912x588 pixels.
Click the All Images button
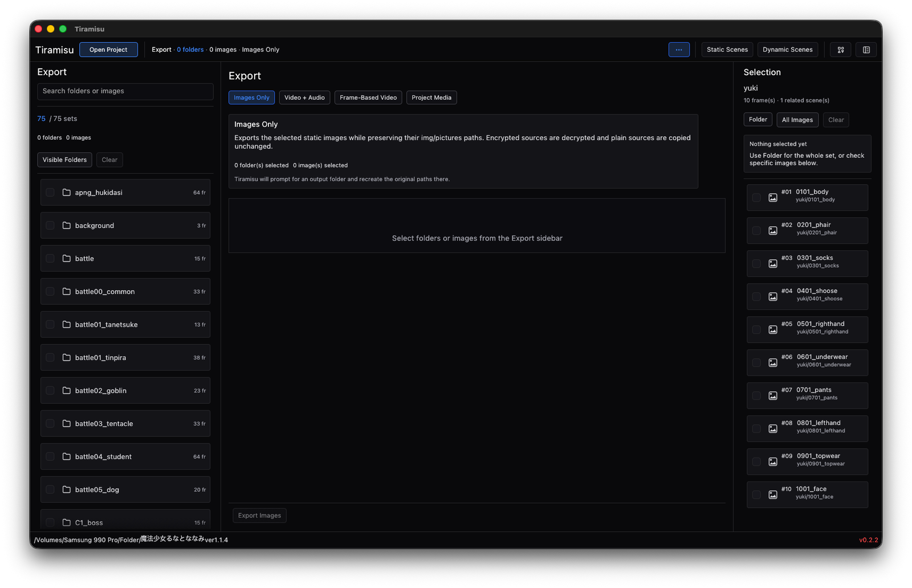(x=797, y=120)
